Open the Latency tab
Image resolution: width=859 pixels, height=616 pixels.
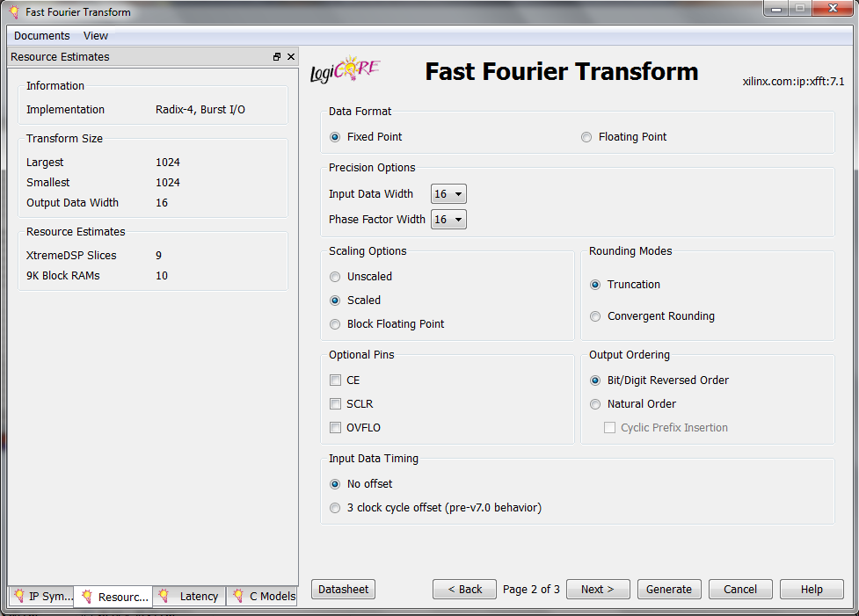pyautogui.click(x=189, y=597)
